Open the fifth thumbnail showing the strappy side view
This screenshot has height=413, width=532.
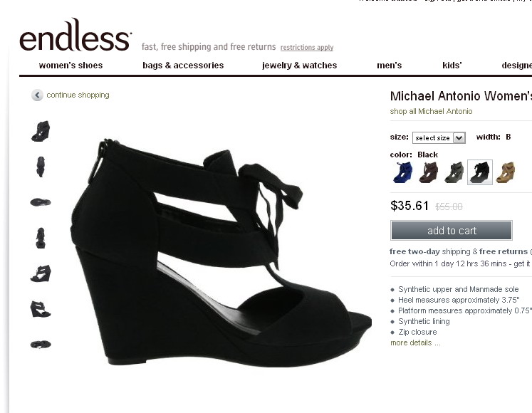(x=41, y=273)
